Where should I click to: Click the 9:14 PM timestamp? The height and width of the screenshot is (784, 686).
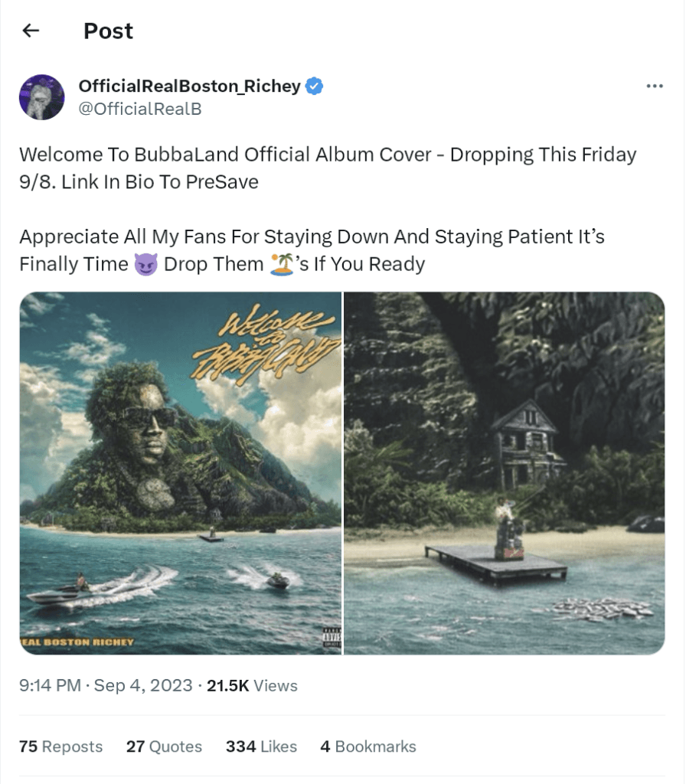pyautogui.click(x=50, y=685)
